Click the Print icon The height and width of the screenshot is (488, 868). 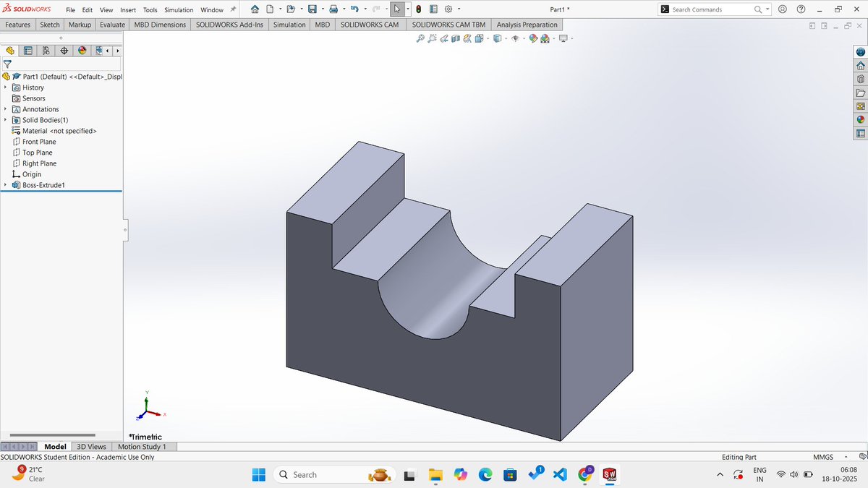(x=333, y=9)
